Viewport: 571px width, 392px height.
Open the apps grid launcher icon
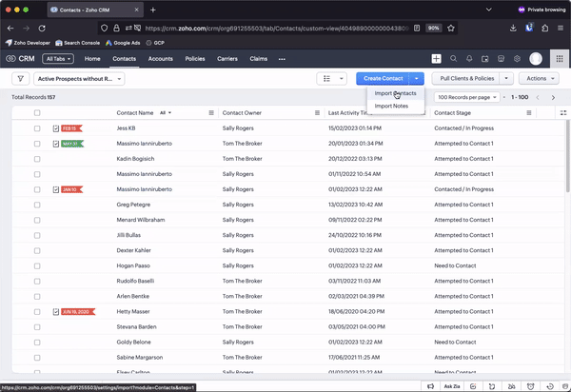pyautogui.click(x=559, y=59)
